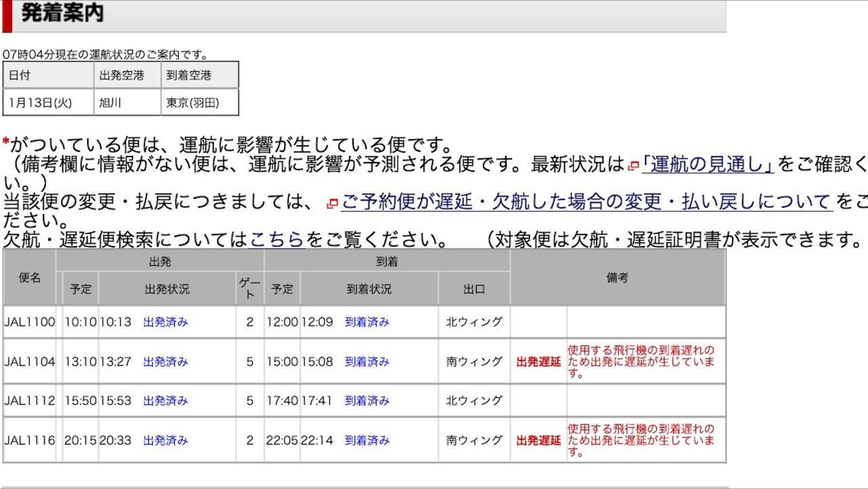Open ご予約便が遅延・欠航した場合の変更・払い戻しについて link
The width and height of the screenshot is (868, 489).
click(587, 202)
